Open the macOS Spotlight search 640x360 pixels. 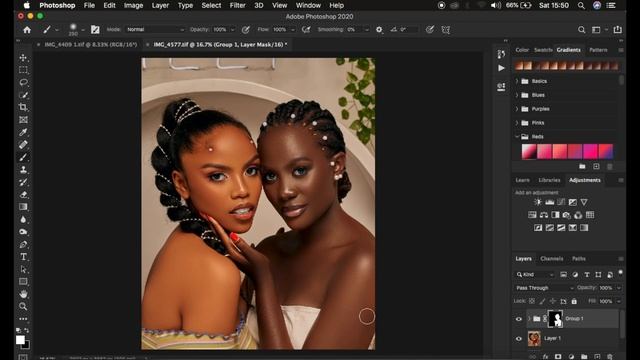581,5
